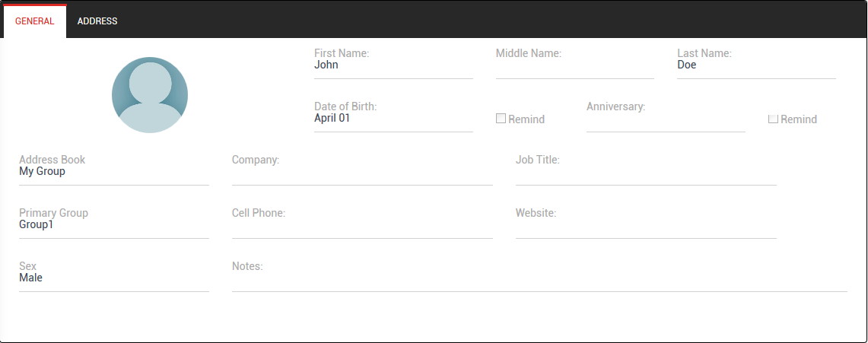Toggle the Anniversary Remind checkbox

point(773,119)
